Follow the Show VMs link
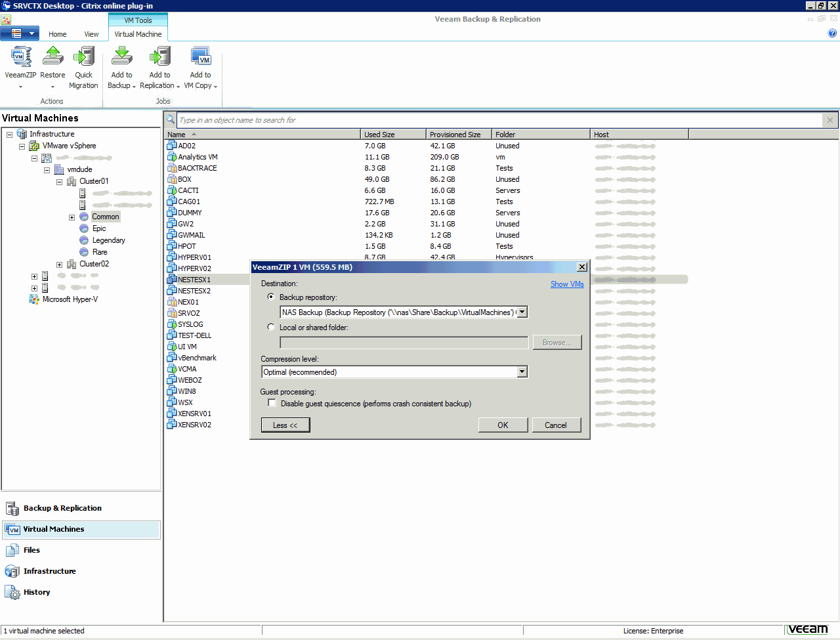 [567, 284]
